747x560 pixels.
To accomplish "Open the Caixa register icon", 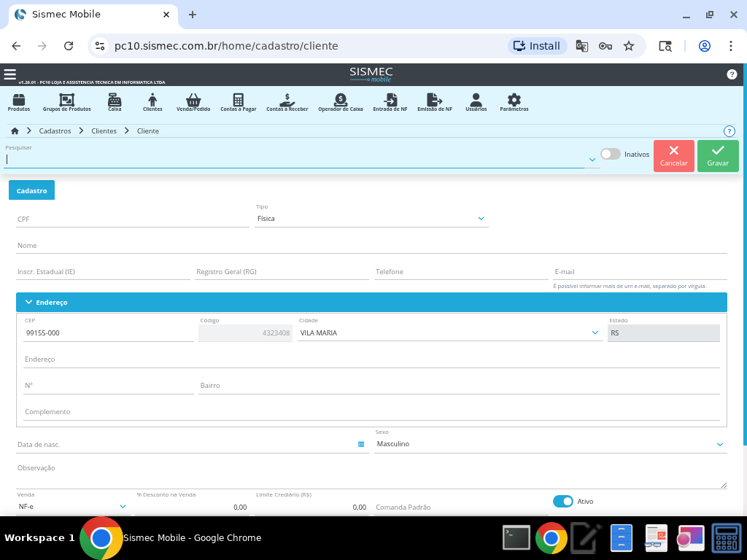I will point(115,101).
